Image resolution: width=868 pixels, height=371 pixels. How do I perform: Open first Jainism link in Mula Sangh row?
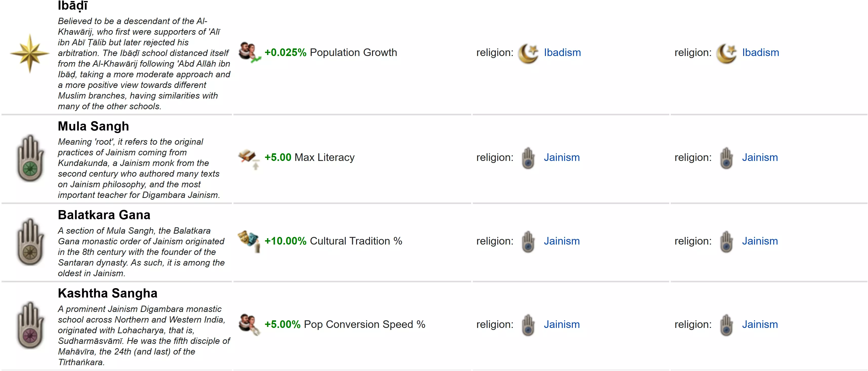click(561, 158)
